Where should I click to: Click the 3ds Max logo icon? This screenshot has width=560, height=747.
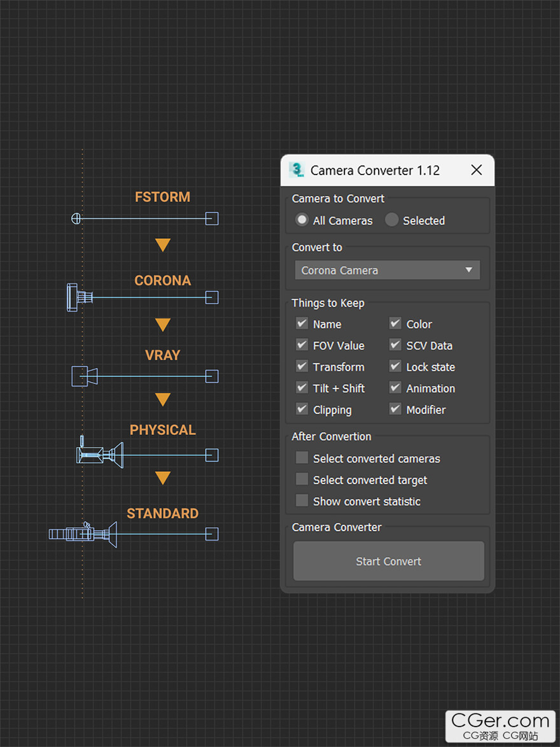(296, 170)
